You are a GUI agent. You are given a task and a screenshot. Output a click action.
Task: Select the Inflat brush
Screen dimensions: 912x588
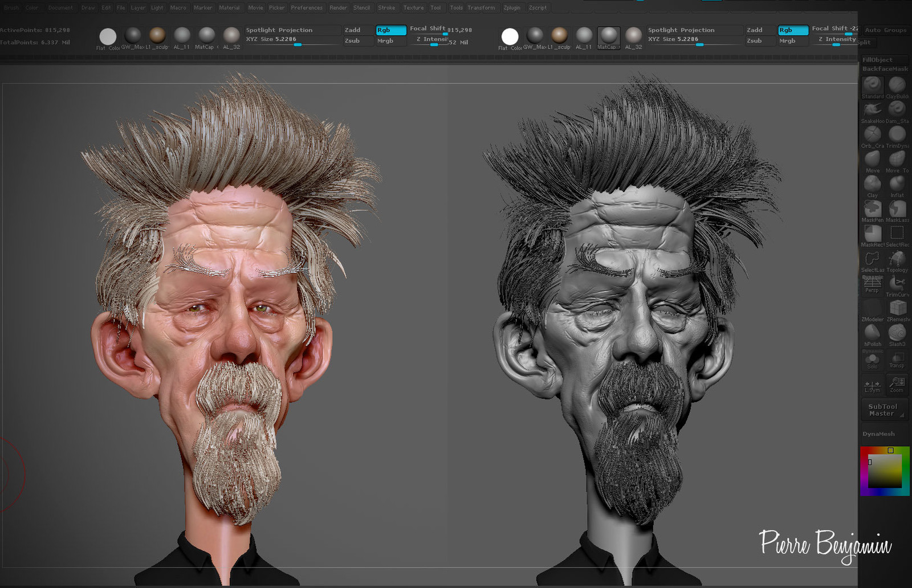pyautogui.click(x=897, y=186)
